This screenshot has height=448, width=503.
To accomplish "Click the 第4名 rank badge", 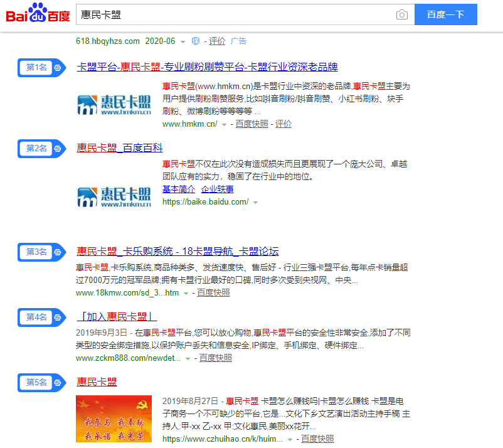I will [x=41, y=317].
